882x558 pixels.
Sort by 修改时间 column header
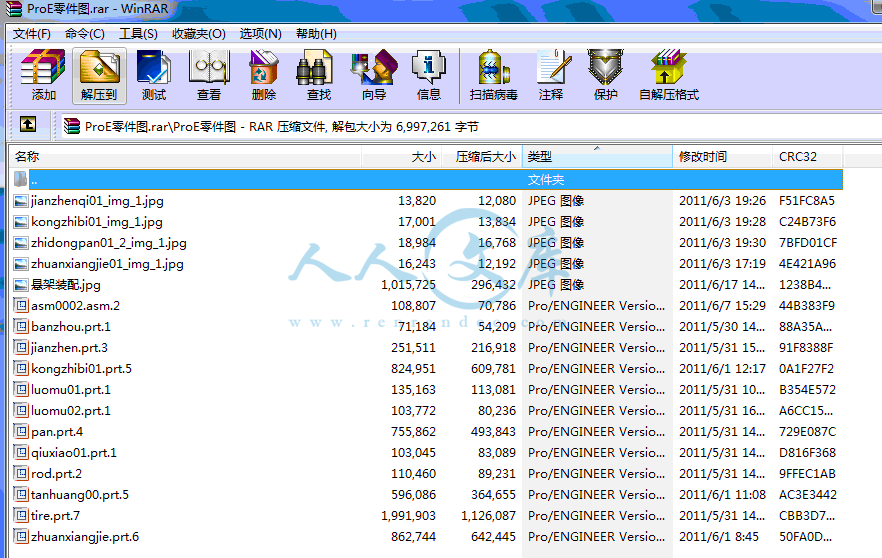(722, 156)
